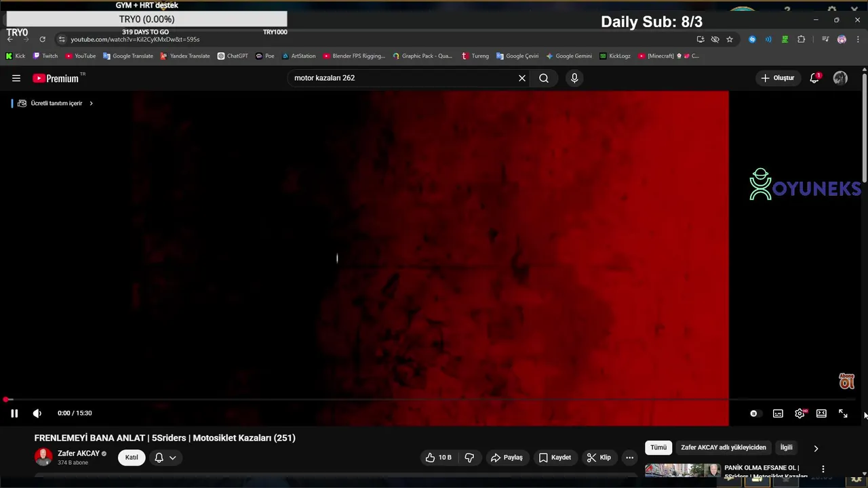Open the player settings gear
Image resolution: width=868 pixels, height=488 pixels.
(800, 413)
